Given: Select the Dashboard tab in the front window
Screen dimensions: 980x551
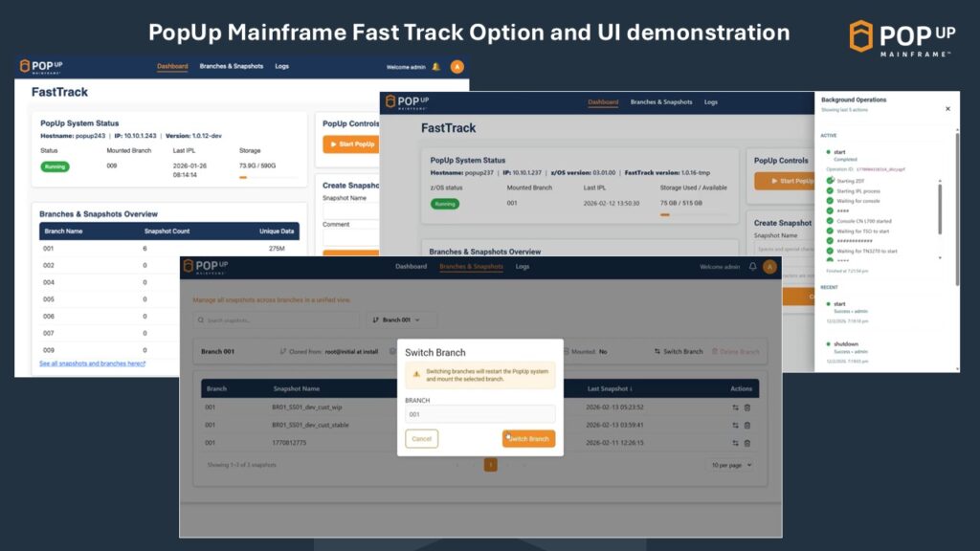Looking at the screenshot, I should 411,267.
